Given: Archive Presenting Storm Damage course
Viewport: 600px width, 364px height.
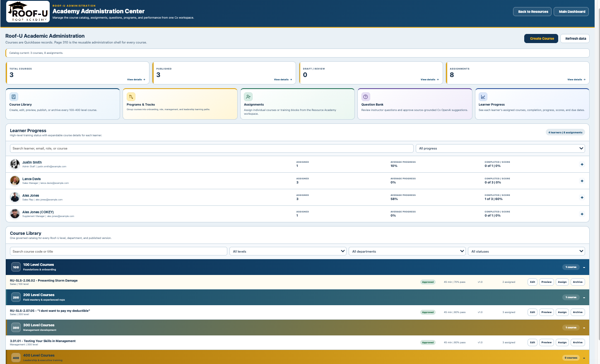Looking at the screenshot, I should 578,282.
